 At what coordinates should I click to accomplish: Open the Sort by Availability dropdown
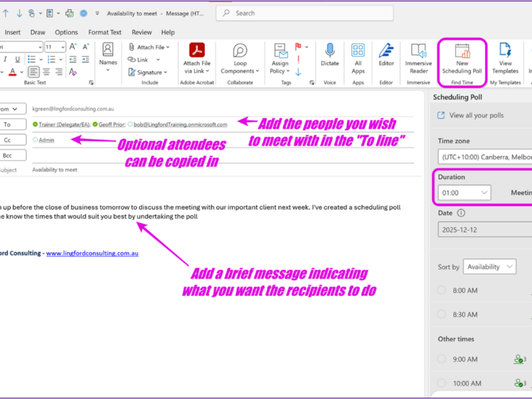tap(490, 267)
